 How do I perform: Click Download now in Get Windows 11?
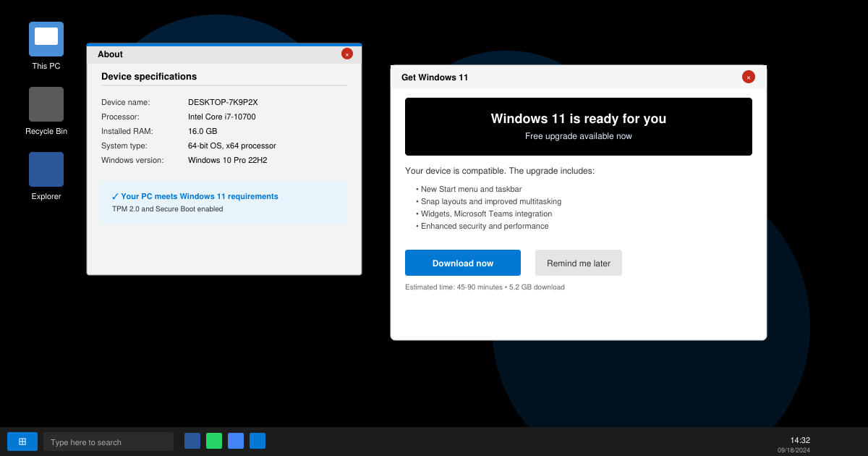pyautogui.click(x=463, y=263)
